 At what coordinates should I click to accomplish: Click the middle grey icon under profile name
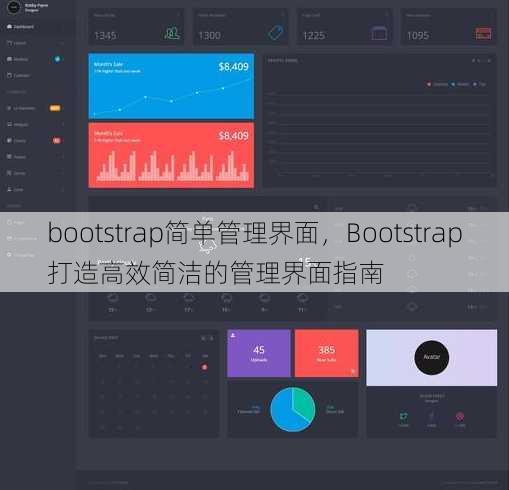(432, 416)
